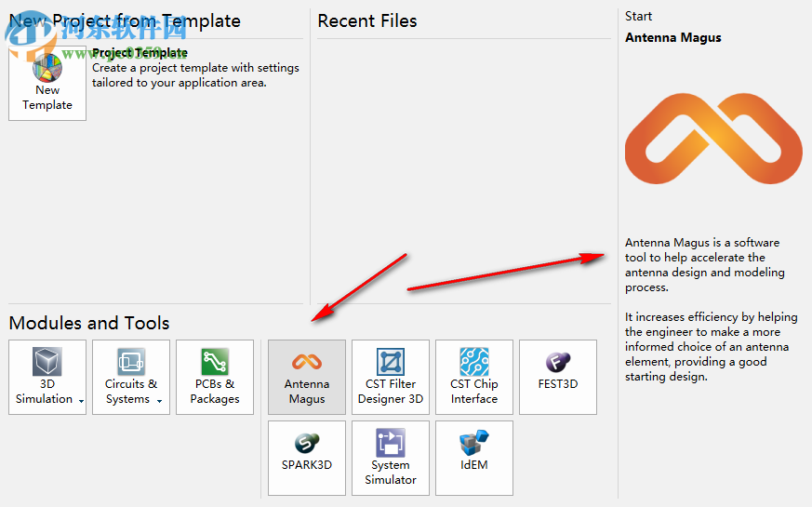Expand the 3D Simulation dropdown arrow
The height and width of the screenshot is (507, 812).
point(81,401)
